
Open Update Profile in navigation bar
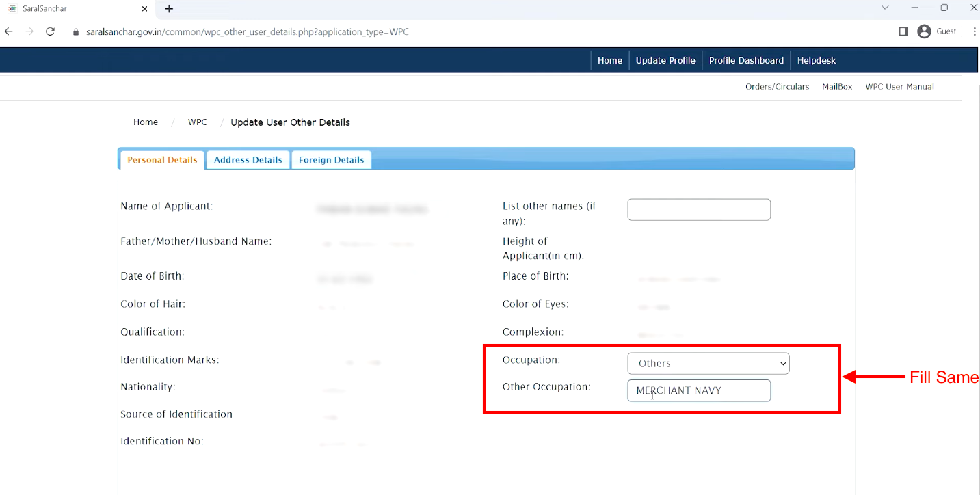pos(665,60)
